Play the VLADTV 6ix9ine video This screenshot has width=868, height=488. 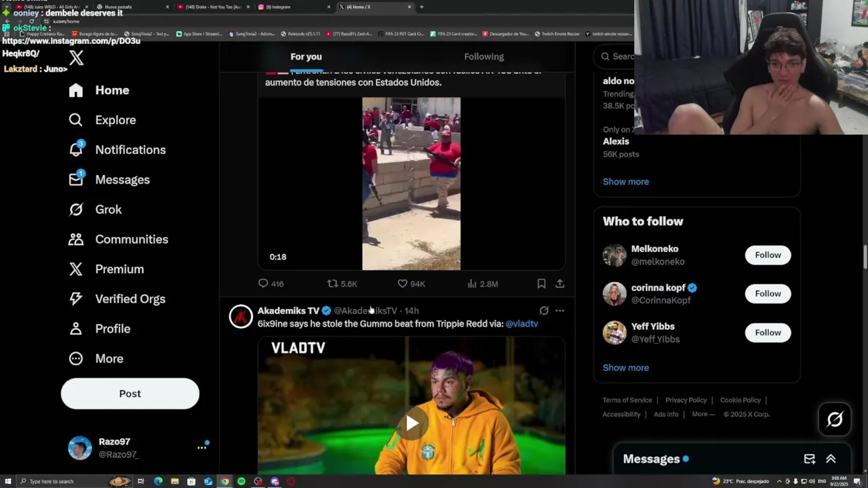412,424
